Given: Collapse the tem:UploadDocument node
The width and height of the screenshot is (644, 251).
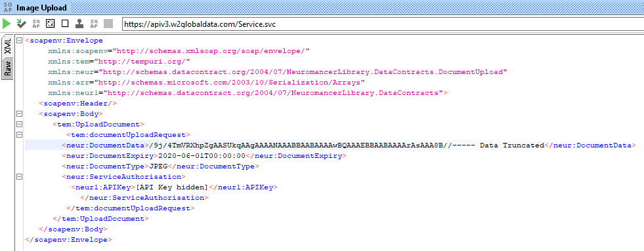Looking at the screenshot, I should pyautogui.click(x=19, y=124).
